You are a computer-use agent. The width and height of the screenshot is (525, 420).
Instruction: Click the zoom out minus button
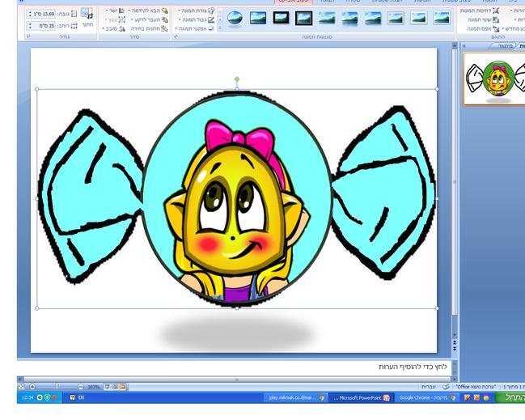pos(81,387)
